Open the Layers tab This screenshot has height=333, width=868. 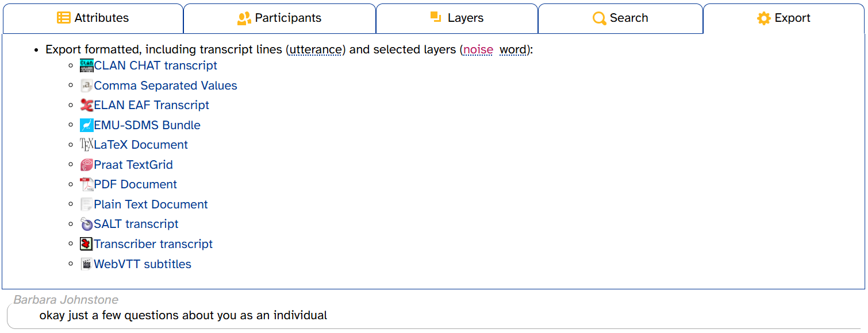pos(457,18)
